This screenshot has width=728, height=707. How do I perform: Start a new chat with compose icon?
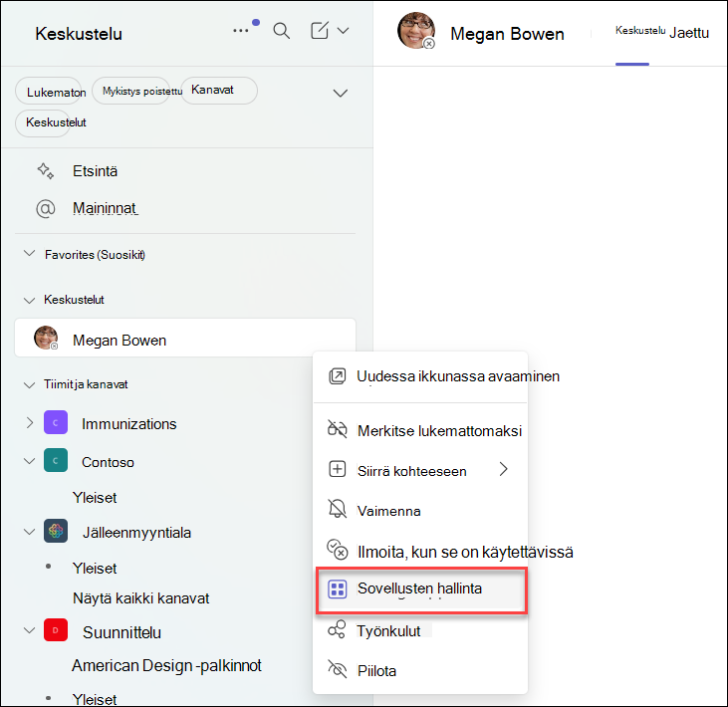coord(320,31)
